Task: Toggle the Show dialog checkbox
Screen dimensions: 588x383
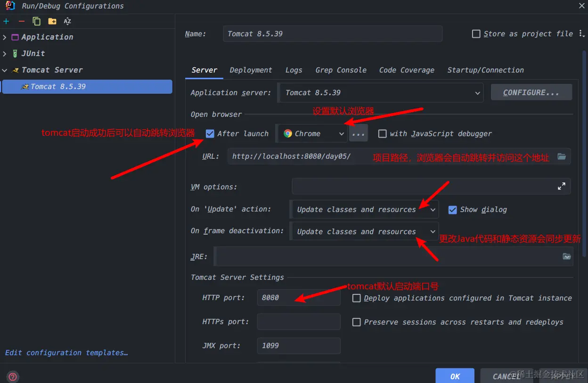Action: tap(453, 210)
